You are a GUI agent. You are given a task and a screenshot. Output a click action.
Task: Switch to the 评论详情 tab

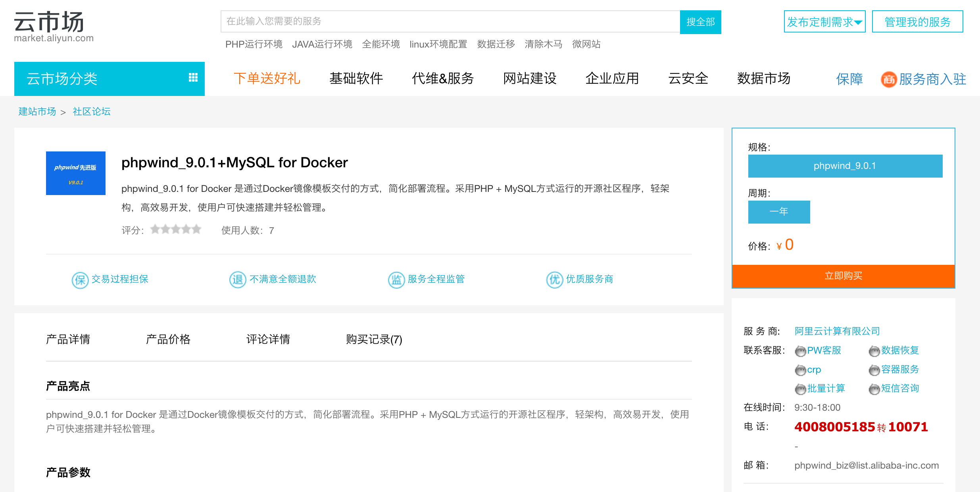click(268, 339)
